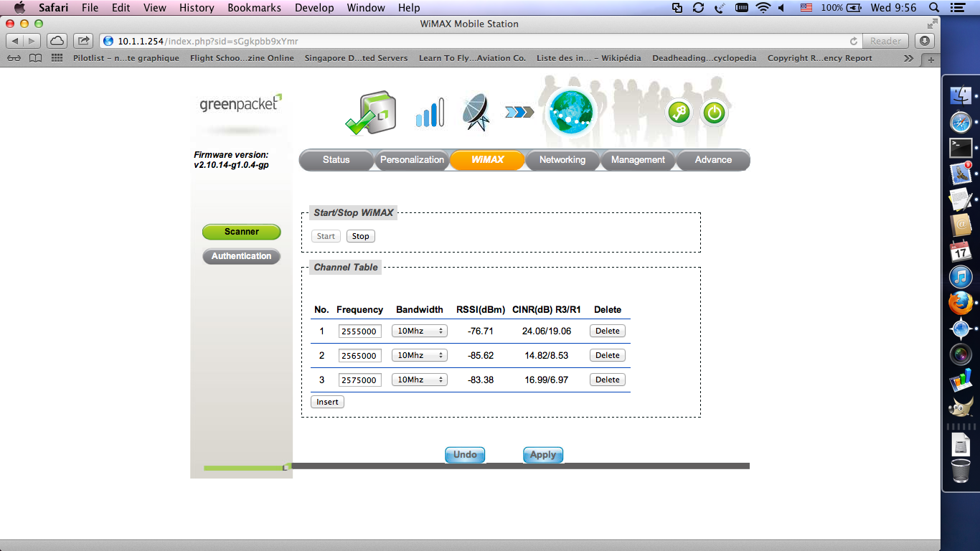Click the green power button icon

(x=714, y=113)
